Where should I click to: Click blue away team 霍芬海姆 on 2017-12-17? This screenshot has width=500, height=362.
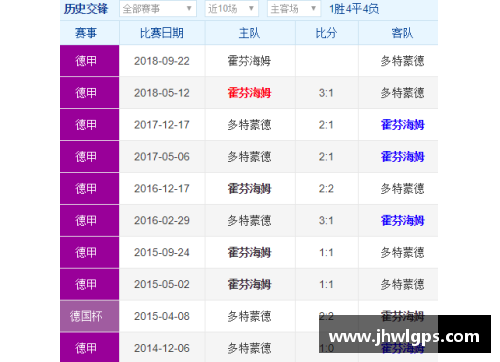[x=402, y=125]
